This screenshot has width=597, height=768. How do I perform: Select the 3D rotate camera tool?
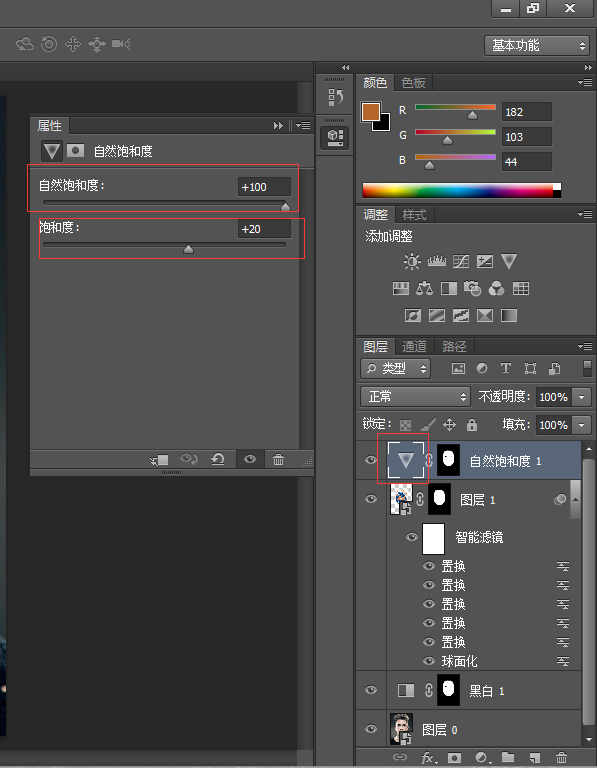(25, 44)
